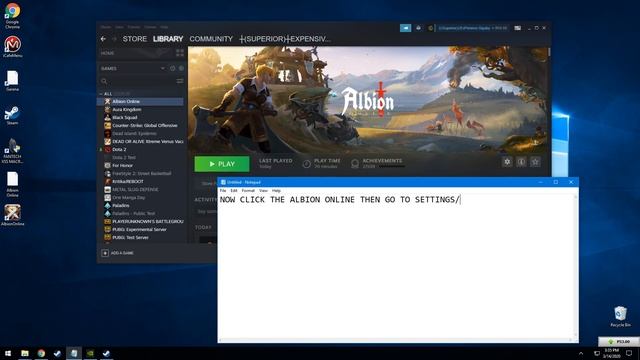Screen dimensions: 640x360
Task: Open advanced filter options icon
Action: click(x=180, y=81)
